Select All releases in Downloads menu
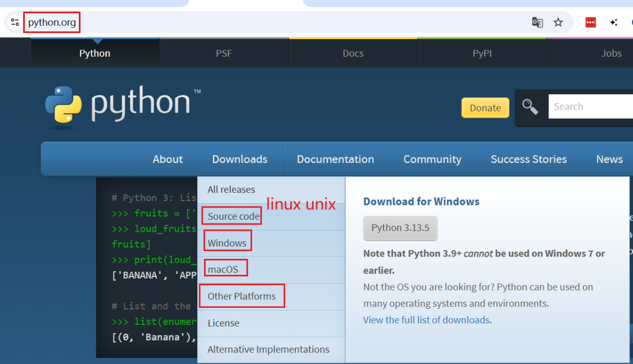 [x=271, y=189]
